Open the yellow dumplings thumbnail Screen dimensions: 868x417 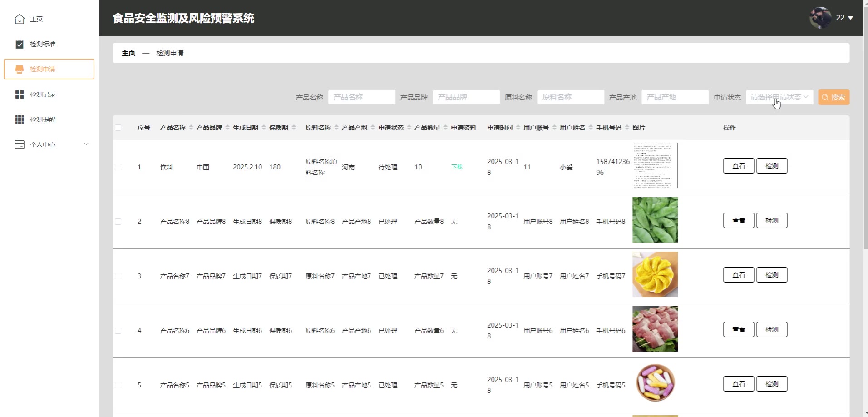(655, 274)
